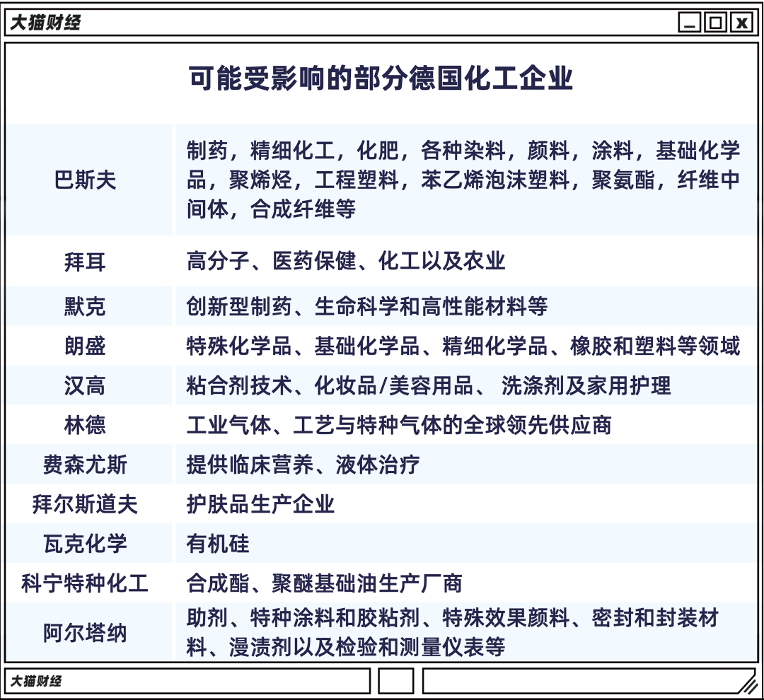Click the 大猫财经 title bar label
Screen dimensions: 764x700
click(45, 23)
